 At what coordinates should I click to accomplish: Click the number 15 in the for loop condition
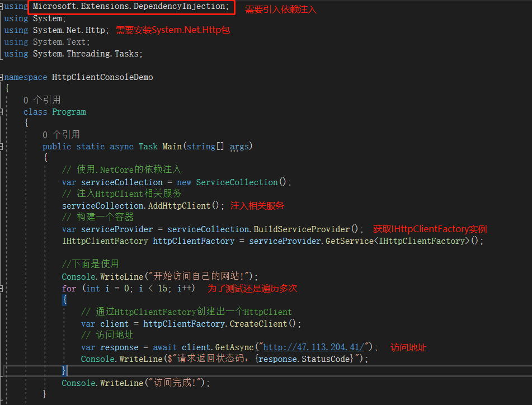tap(163, 289)
